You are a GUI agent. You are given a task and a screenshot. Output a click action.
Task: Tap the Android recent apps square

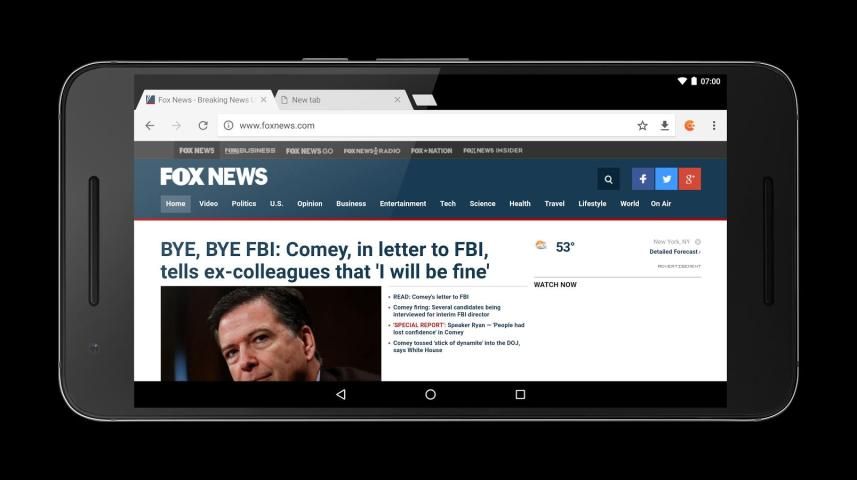coord(520,394)
